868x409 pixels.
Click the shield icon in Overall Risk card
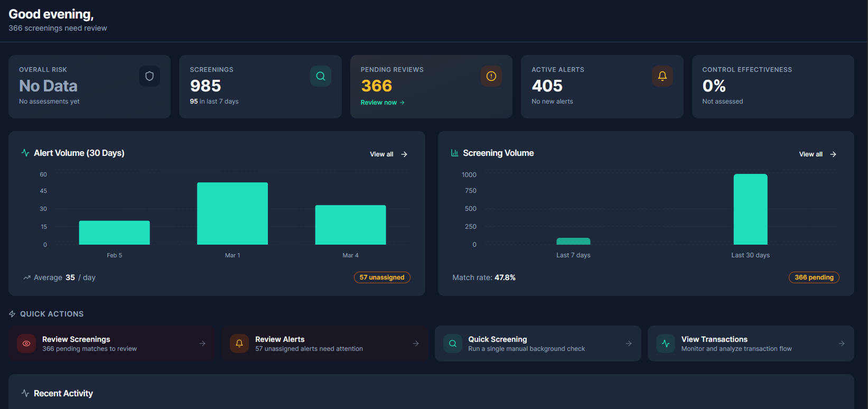point(150,76)
